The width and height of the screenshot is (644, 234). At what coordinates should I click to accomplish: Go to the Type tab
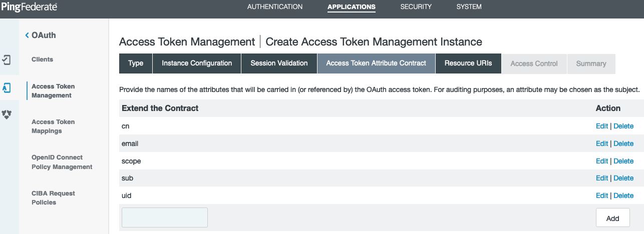[136, 63]
